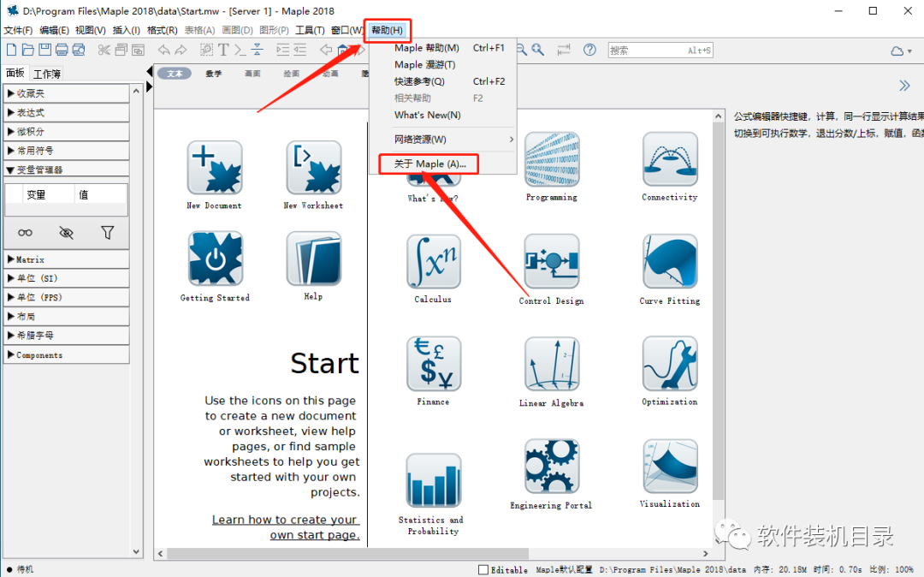Expand the 常用符号 palette
The width and height of the screenshot is (924, 577).
[66, 151]
